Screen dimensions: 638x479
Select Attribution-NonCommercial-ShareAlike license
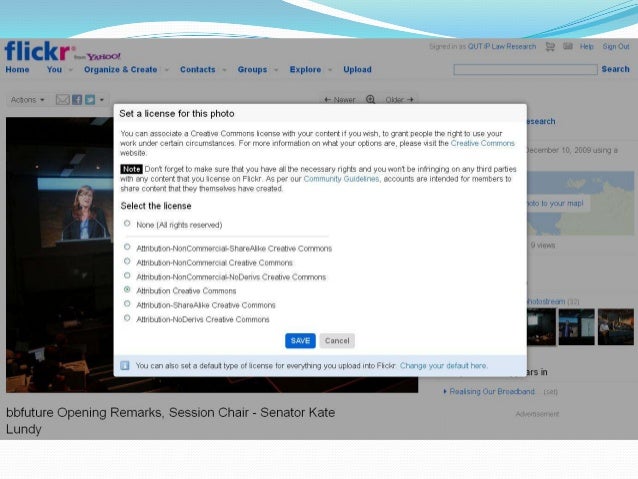coord(127,247)
